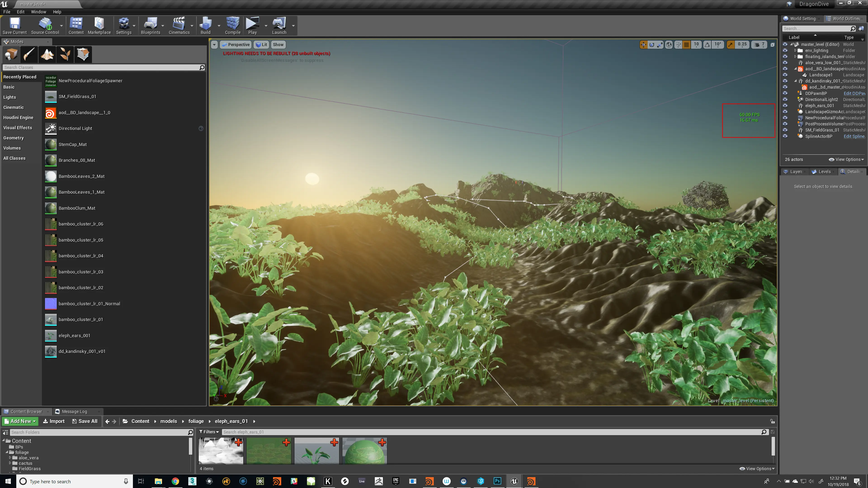Collapse aod__BD_landscape tree item

point(795,69)
